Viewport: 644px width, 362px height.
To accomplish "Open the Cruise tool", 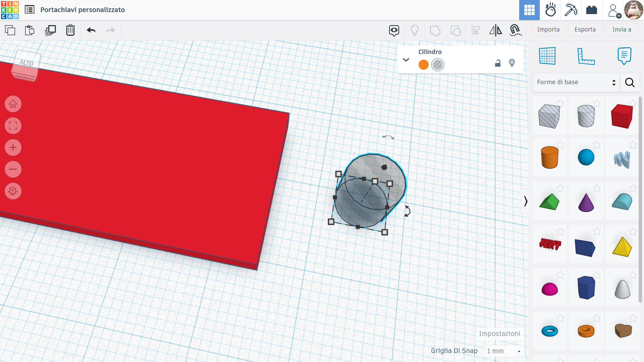I will click(516, 31).
